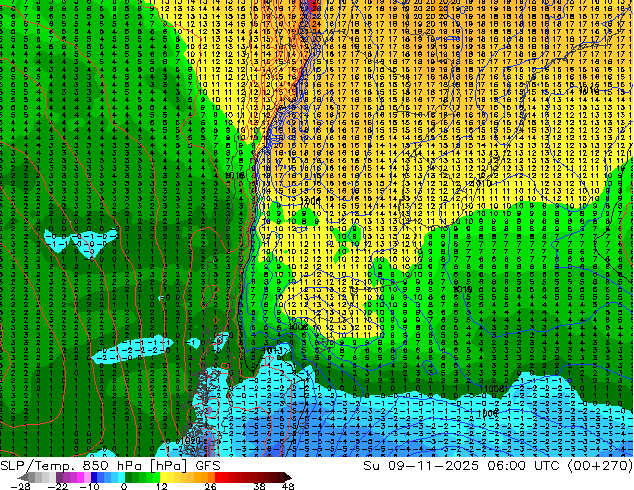Click the '12' color scale label
Viewport: 634px width, 490px height.
162,486
